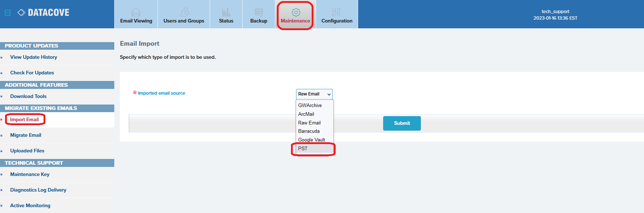Select Barracuda as email source
644x213 pixels.
[x=309, y=131]
